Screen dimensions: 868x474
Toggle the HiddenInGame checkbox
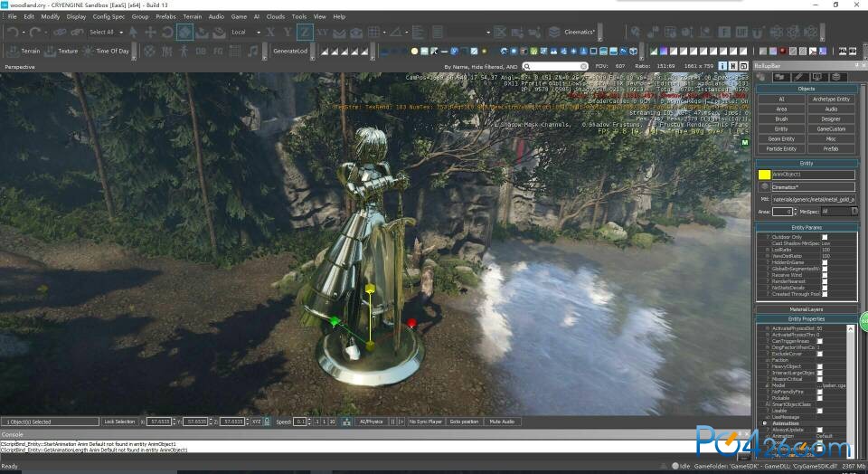(x=825, y=262)
